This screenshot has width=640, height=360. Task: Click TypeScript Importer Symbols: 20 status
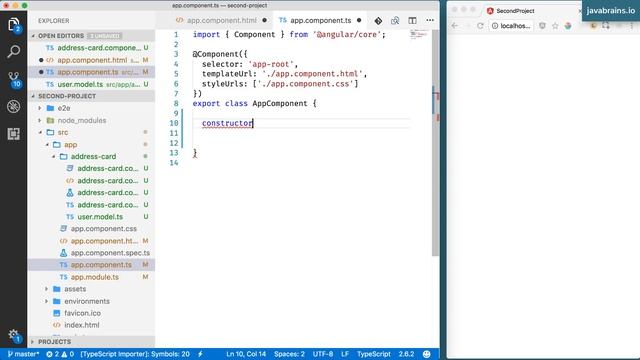[135, 354]
